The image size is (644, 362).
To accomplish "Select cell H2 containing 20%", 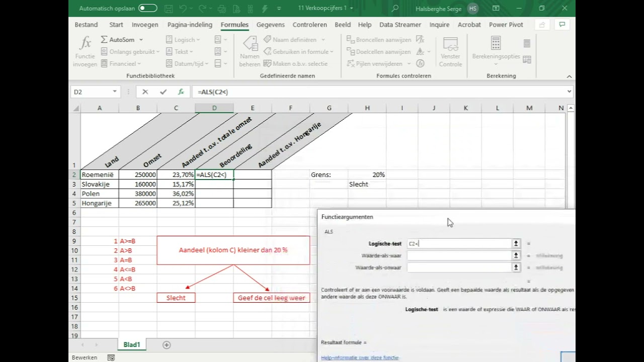I will tap(367, 175).
